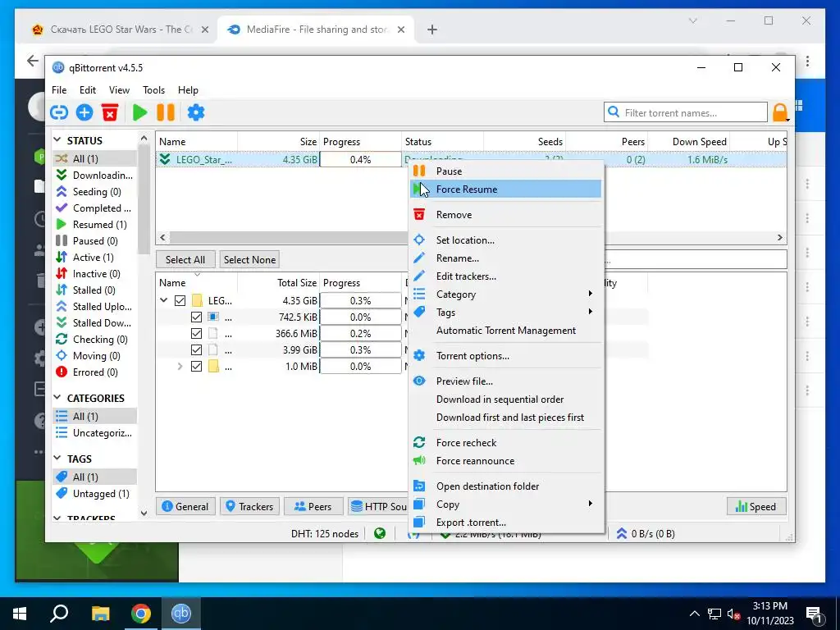Expand the Copy submenu

(505, 504)
